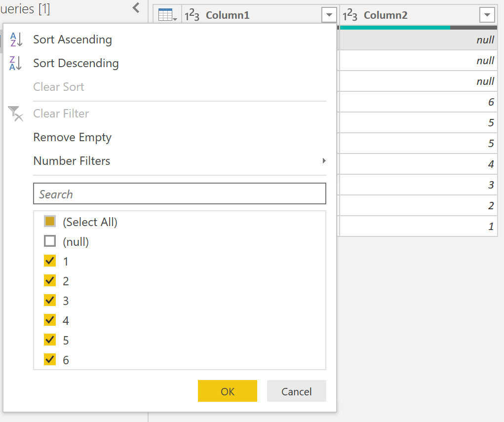Click the Column1 header name
Image resolution: width=504 pixels, height=422 pixels.
[x=228, y=15]
